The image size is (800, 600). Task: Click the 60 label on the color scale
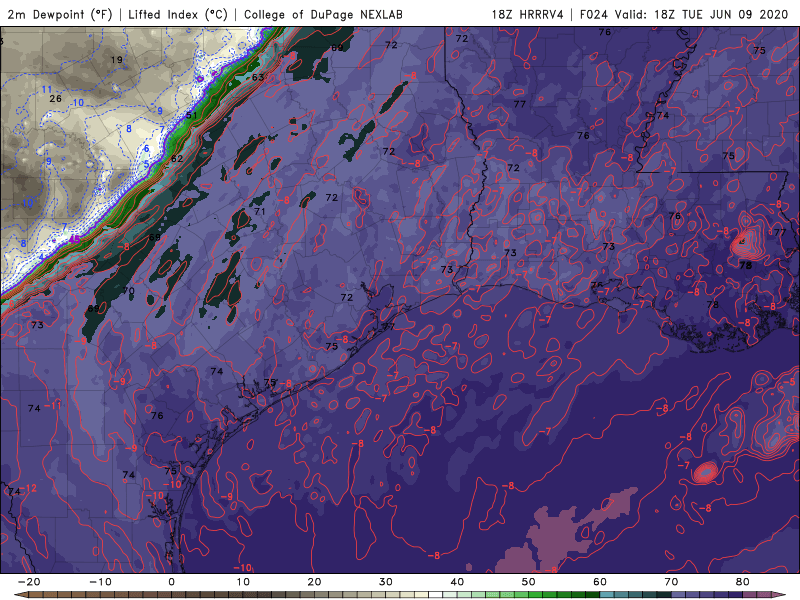pos(600,582)
